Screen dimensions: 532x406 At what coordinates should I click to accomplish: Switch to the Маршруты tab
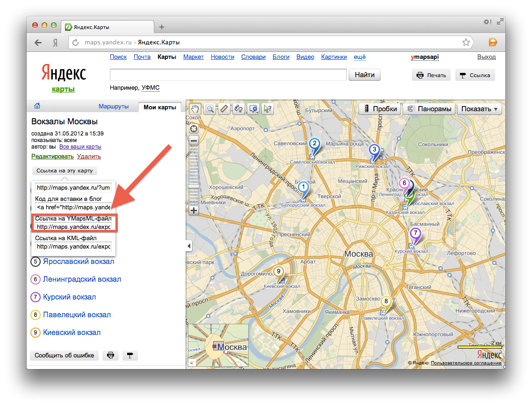(x=114, y=107)
